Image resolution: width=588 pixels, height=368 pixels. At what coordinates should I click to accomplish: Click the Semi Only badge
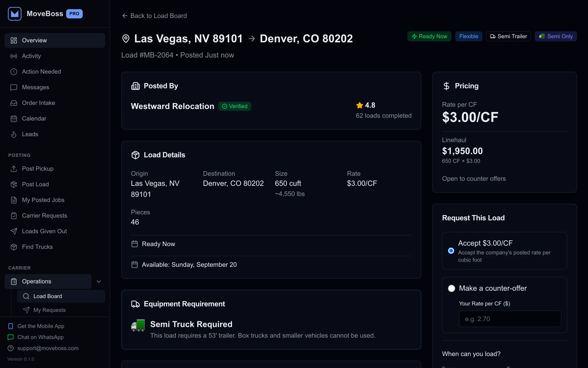[x=556, y=37]
